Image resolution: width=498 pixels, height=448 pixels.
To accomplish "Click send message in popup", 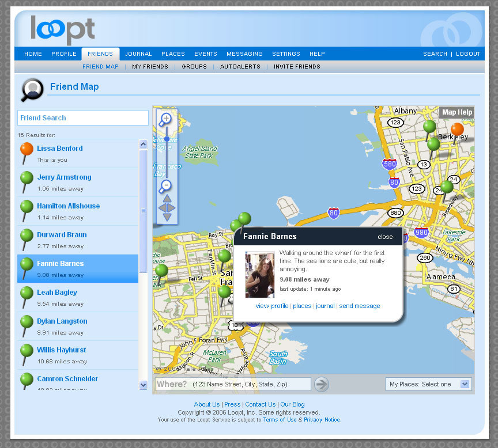I will [360, 306].
